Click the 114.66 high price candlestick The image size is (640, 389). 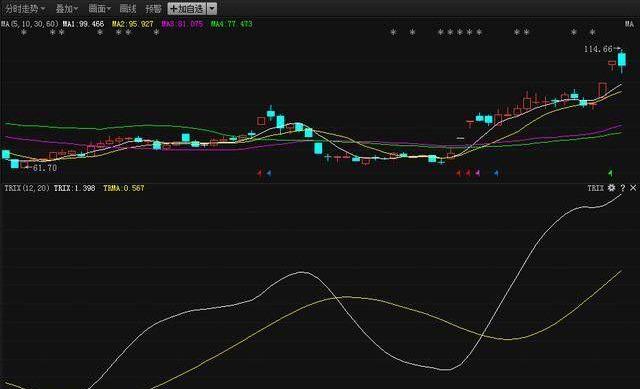pos(622,60)
